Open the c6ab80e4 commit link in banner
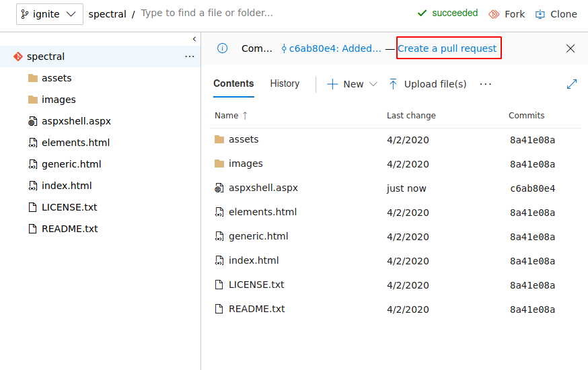 pos(331,48)
